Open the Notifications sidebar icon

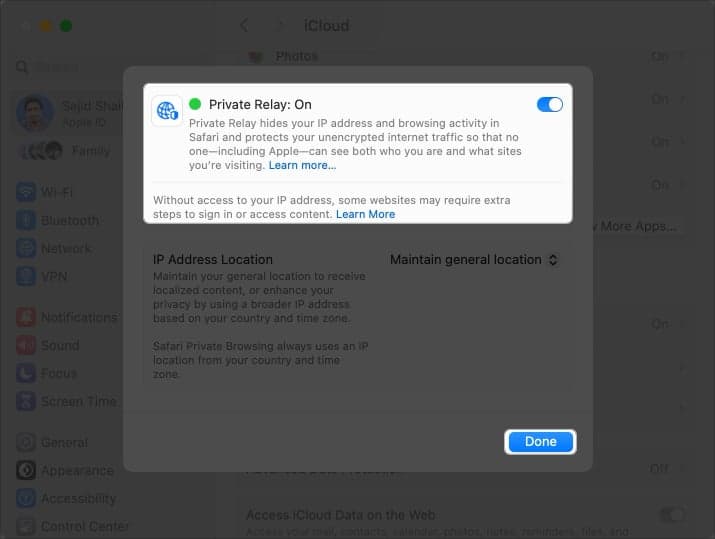coord(26,317)
